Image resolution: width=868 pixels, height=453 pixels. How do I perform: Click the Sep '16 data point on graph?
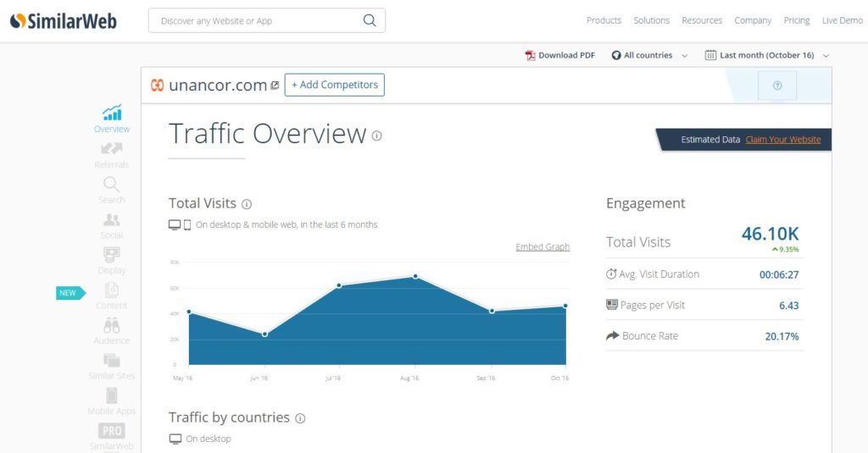[492, 311]
